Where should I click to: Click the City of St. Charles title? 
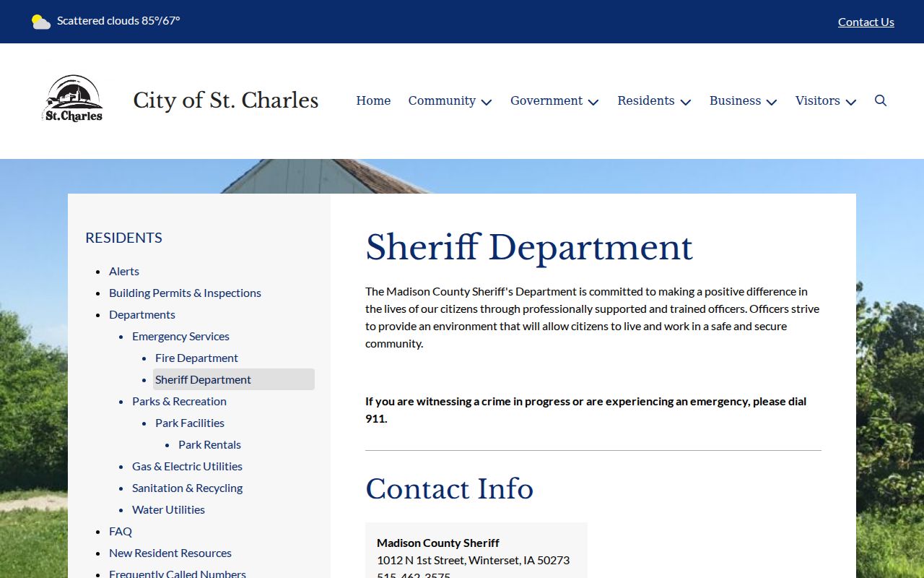[225, 100]
